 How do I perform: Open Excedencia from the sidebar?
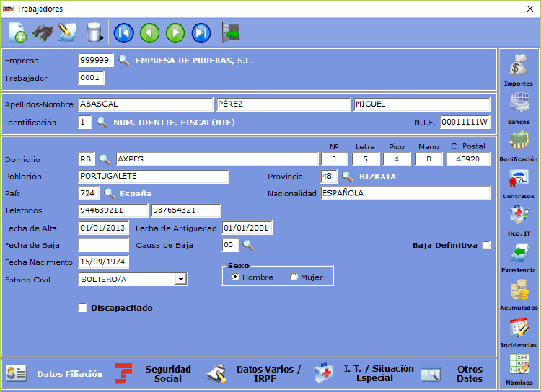[x=518, y=258]
